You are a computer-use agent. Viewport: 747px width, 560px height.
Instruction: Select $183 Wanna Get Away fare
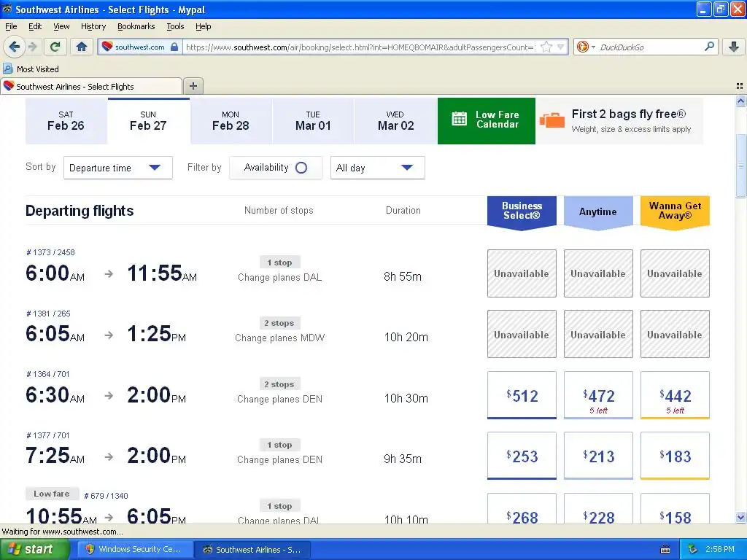point(675,456)
